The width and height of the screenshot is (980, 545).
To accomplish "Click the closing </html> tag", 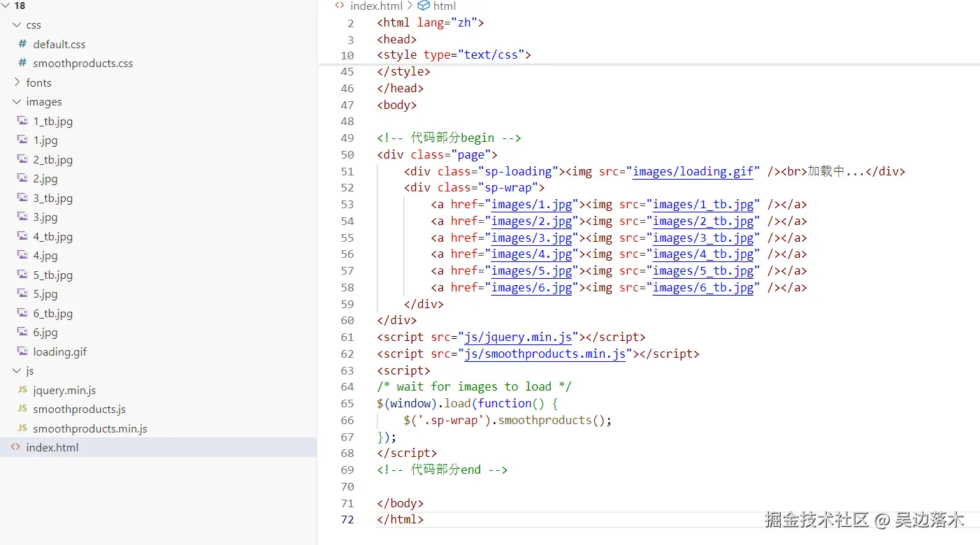I will pyautogui.click(x=400, y=519).
